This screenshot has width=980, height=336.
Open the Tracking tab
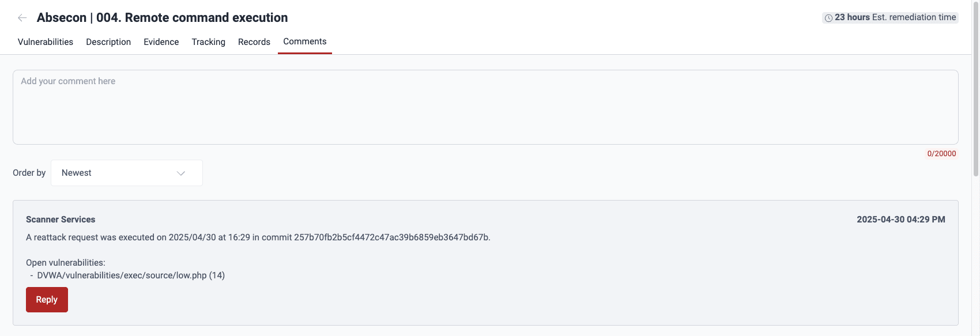pyautogui.click(x=208, y=41)
